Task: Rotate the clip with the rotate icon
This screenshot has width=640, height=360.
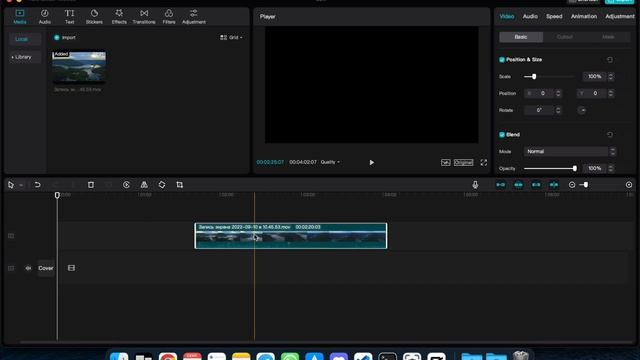Action: tap(162, 185)
